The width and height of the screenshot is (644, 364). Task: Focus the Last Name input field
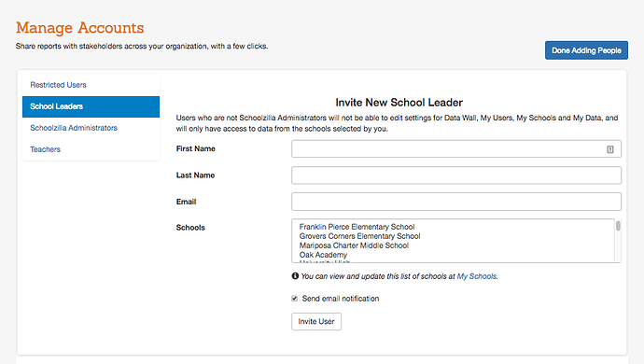(456, 175)
